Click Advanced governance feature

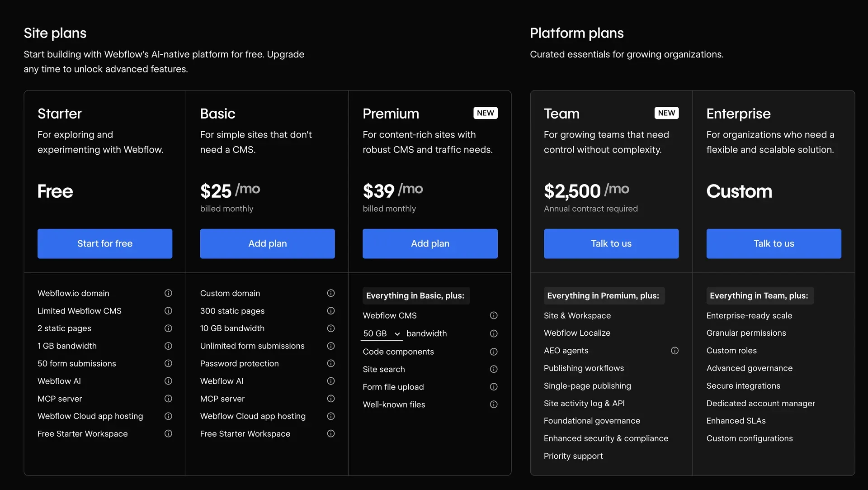[x=750, y=368]
